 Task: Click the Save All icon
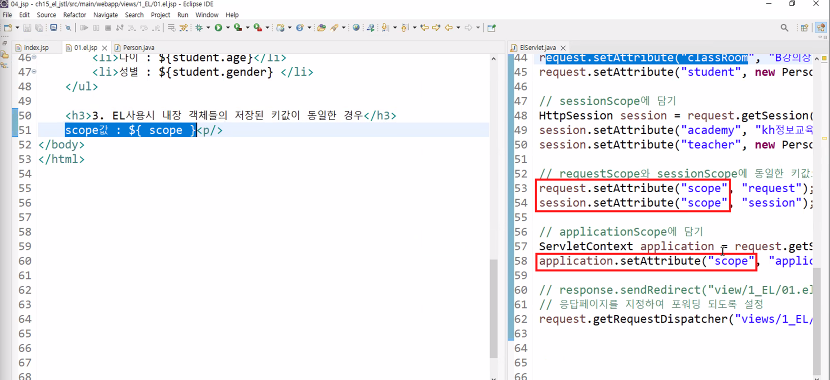click(39, 28)
